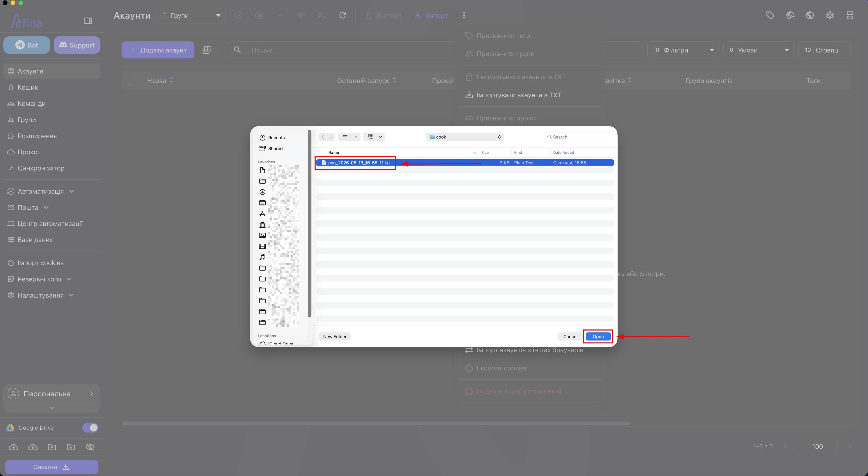The height and width of the screenshot is (476, 868).
Task: Click New Folder in the file dialog
Action: pyautogui.click(x=335, y=336)
